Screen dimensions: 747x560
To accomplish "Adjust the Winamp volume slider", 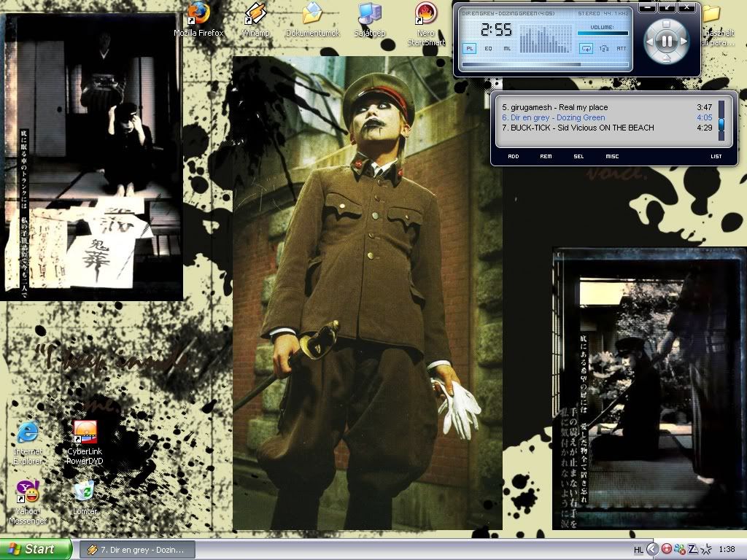I will point(603,33).
